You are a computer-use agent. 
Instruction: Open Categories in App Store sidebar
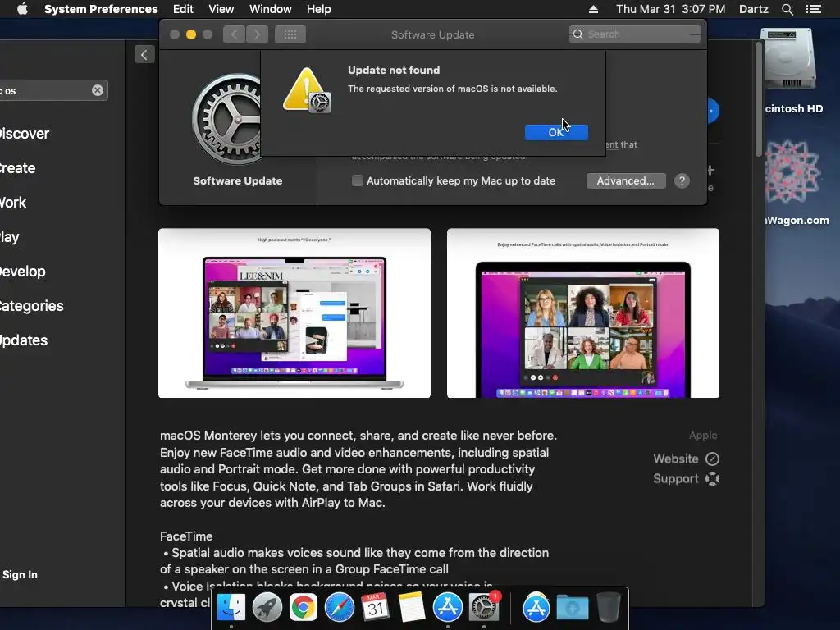pyautogui.click(x=32, y=306)
